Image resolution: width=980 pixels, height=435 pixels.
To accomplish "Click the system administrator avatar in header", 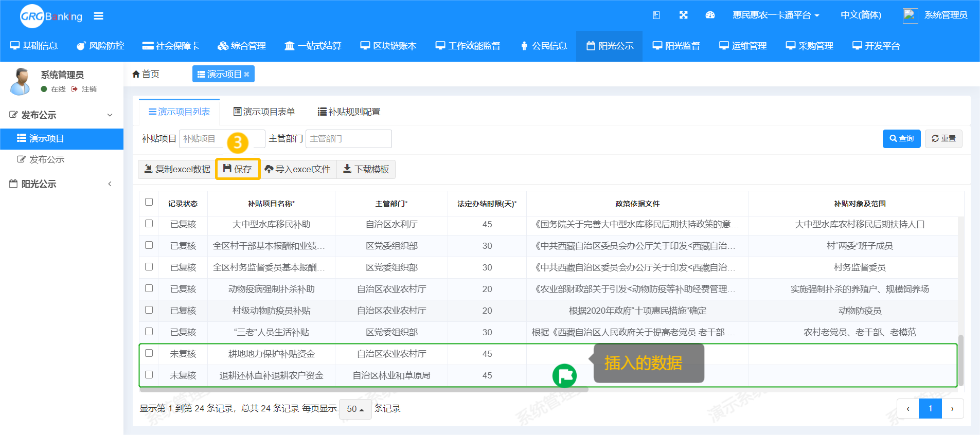I will (x=910, y=15).
